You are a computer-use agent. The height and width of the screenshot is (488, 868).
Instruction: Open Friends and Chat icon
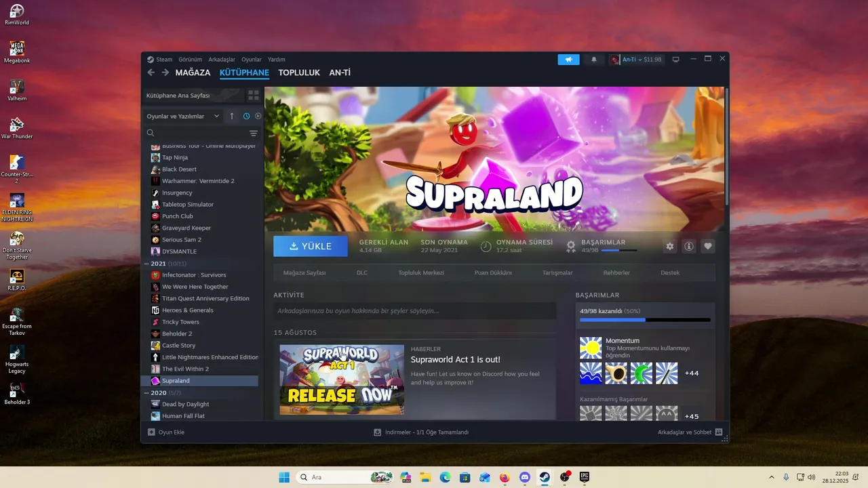tap(719, 432)
